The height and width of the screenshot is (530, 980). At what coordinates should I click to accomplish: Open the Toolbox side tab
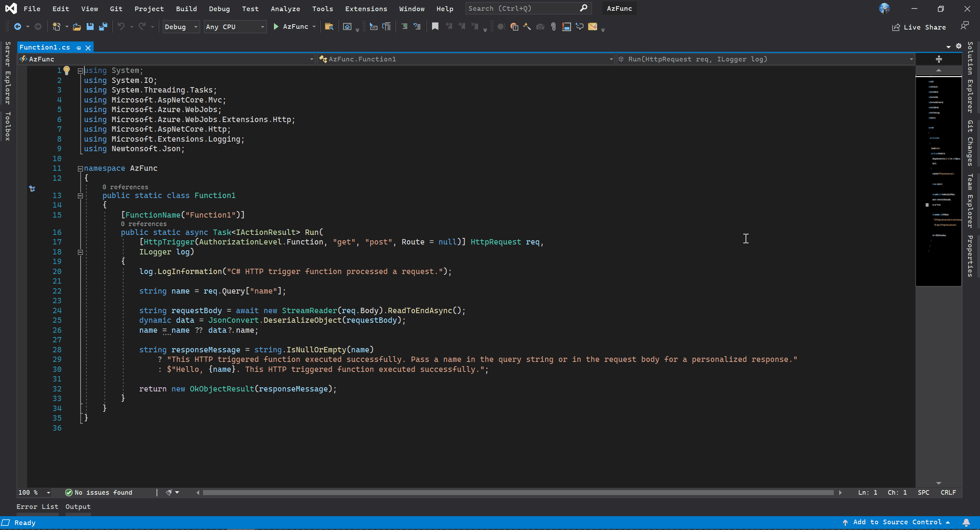tap(8, 126)
